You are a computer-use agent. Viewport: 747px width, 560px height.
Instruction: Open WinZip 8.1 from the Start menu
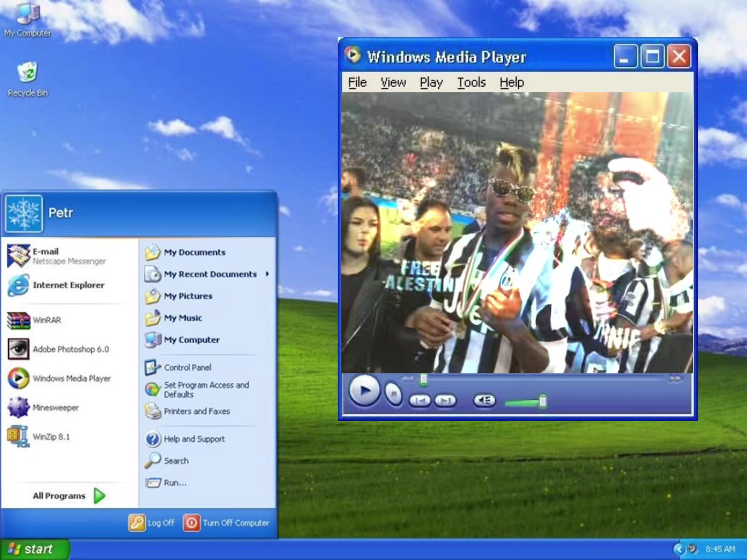click(38, 437)
